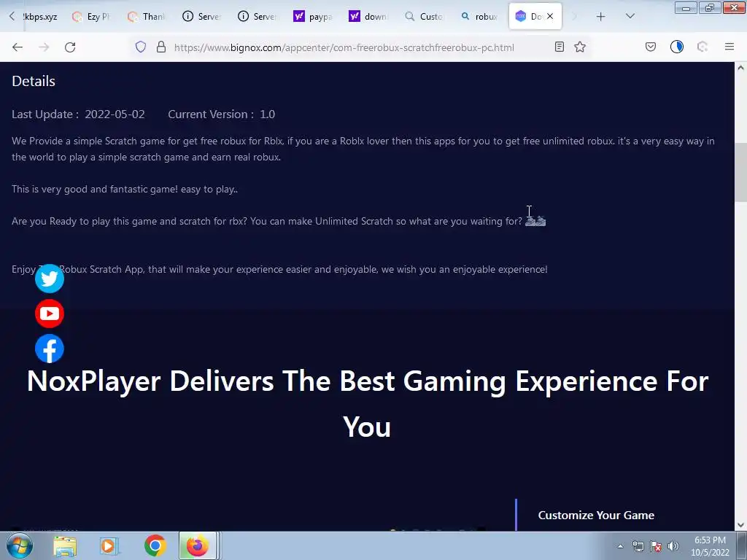This screenshot has height=560, width=747.
Task: Open Windows Explorer from the taskbar
Action: 65,545
